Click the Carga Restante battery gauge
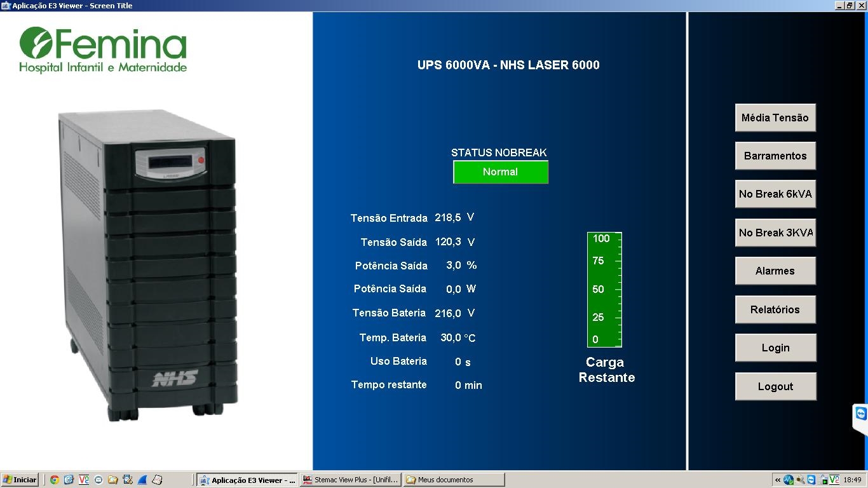868x488 pixels. coord(604,290)
